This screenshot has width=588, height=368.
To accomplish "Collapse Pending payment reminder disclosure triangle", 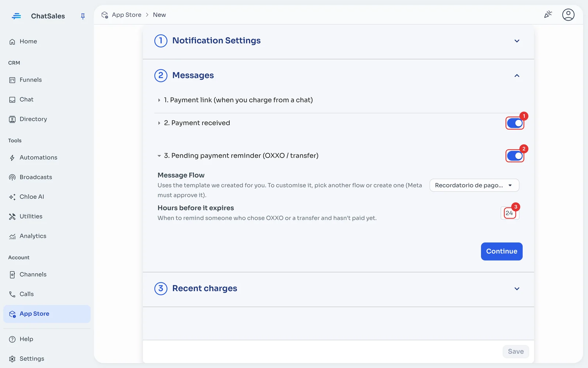I will [159, 156].
